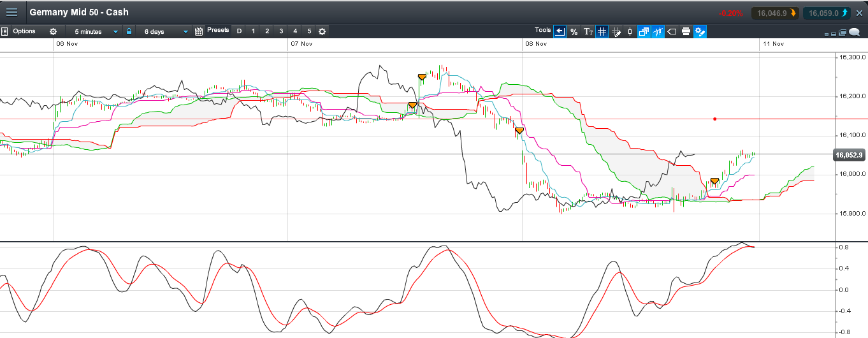
Task: Click the 07 Nov date label
Action: (301, 44)
